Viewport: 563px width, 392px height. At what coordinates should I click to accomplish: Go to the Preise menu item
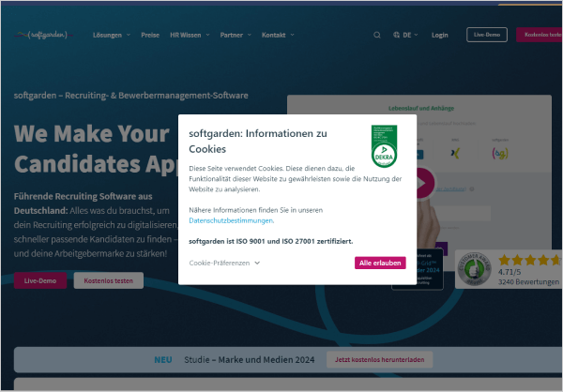click(150, 35)
